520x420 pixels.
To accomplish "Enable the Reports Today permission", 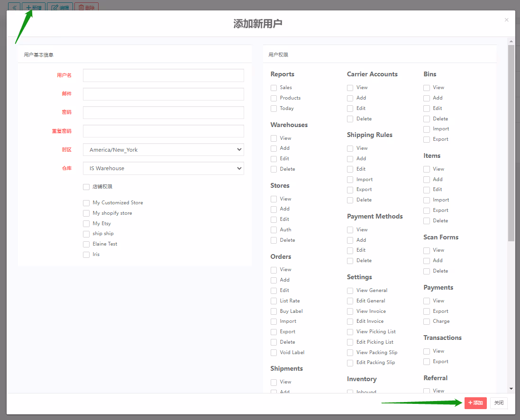I will 274,109.
